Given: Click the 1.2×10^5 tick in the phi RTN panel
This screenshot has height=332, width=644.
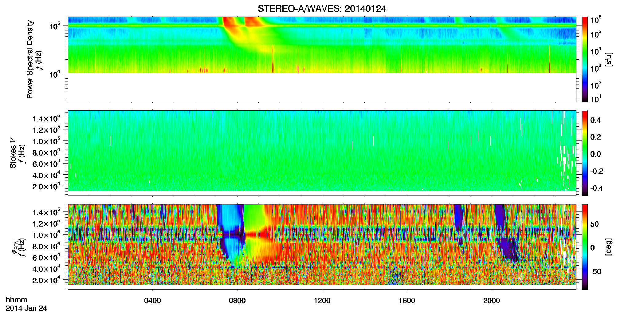Looking at the screenshot, I should [46, 223].
